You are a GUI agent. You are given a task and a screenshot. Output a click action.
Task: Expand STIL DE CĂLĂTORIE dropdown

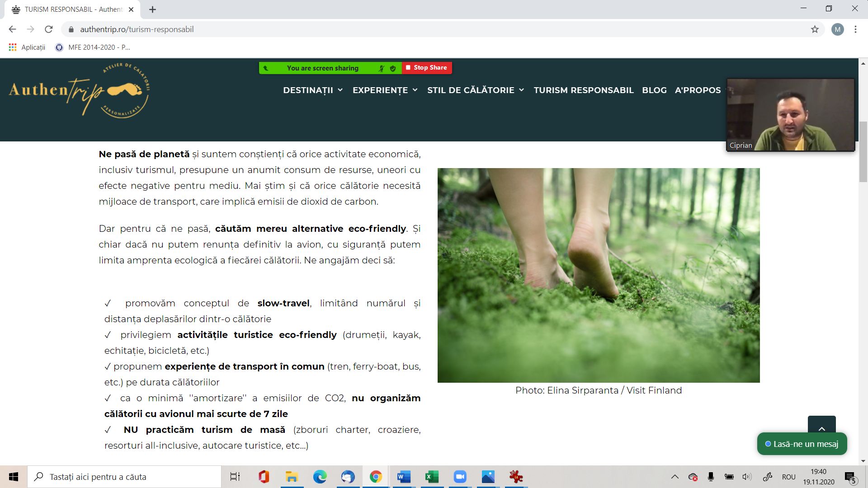[x=476, y=90]
